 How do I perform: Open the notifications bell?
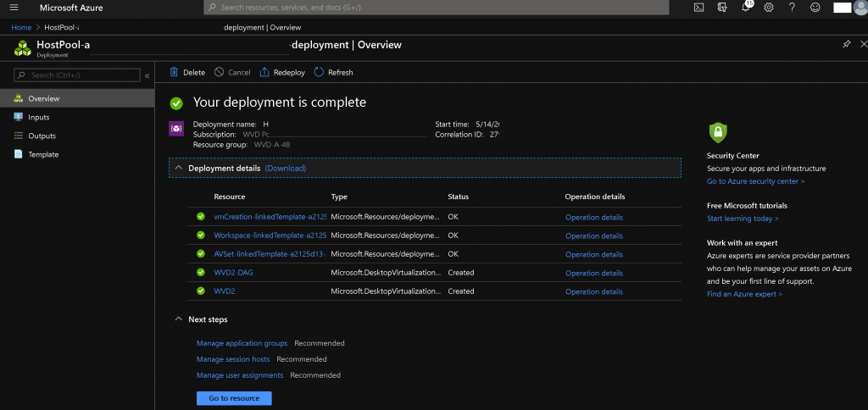click(x=746, y=7)
